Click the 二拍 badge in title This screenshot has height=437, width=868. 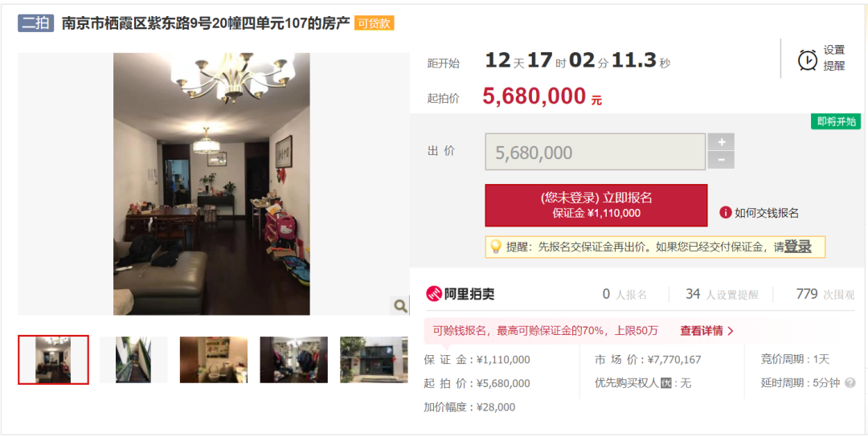tap(36, 23)
